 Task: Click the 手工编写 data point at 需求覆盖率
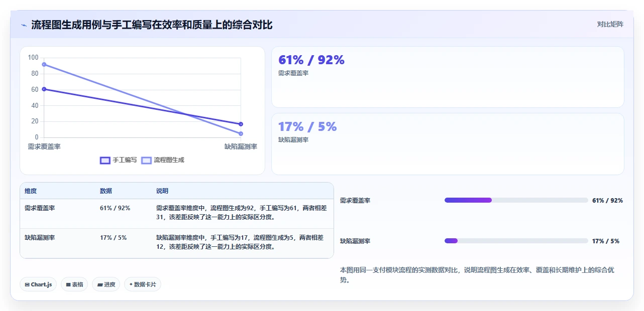coord(44,89)
